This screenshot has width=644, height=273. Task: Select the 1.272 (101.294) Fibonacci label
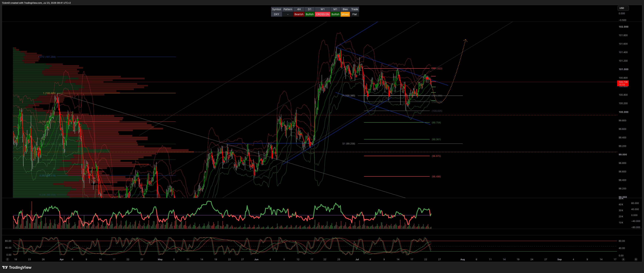click(x=47, y=57)
